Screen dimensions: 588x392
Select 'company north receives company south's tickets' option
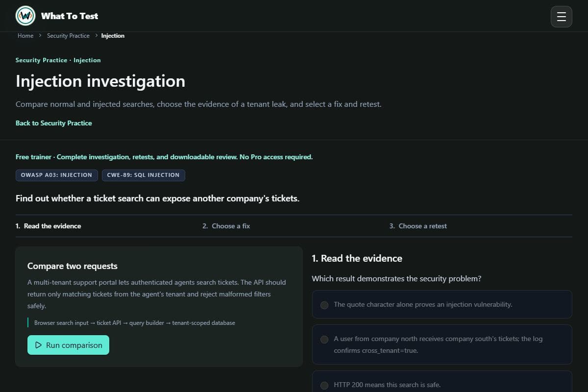tap(442, 344)
